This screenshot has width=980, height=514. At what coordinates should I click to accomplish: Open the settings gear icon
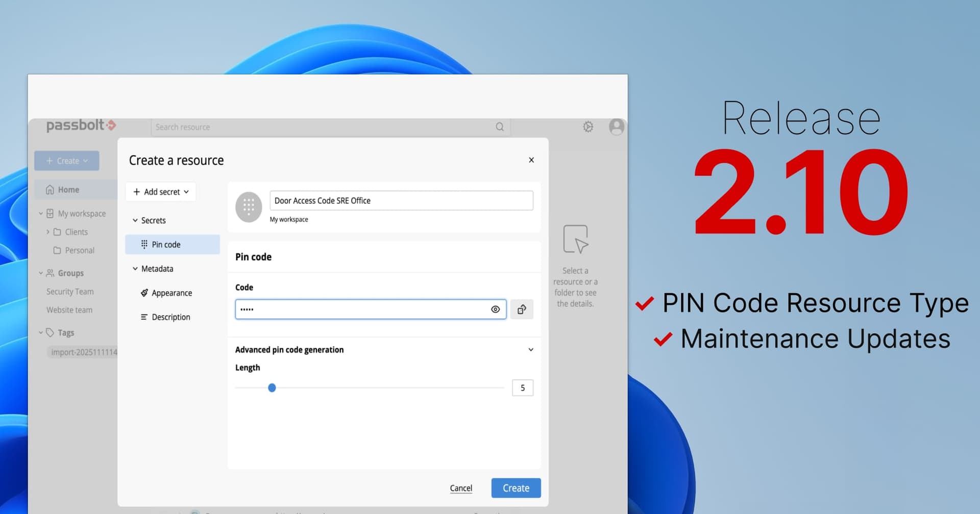coord(588,126)
